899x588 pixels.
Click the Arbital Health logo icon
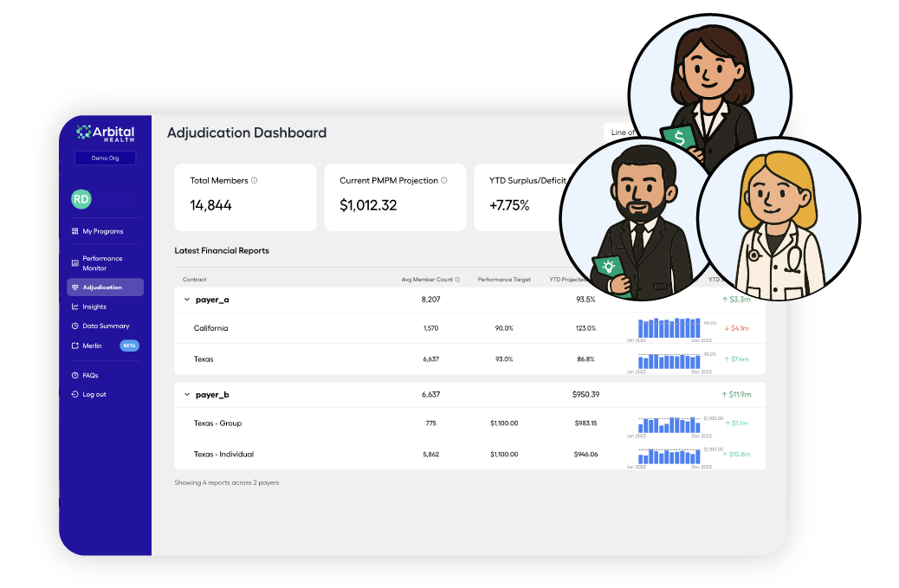click(83, 131)
